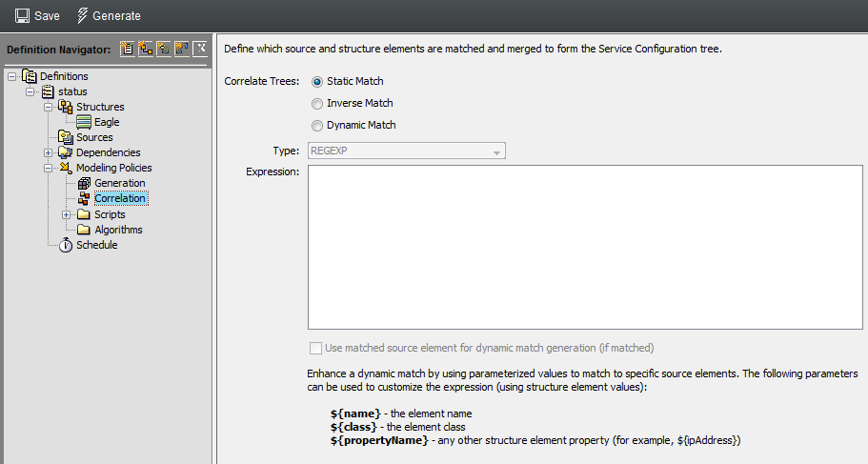Click the Correlation squares icon
Screen dimensions: 868x464
84,198
